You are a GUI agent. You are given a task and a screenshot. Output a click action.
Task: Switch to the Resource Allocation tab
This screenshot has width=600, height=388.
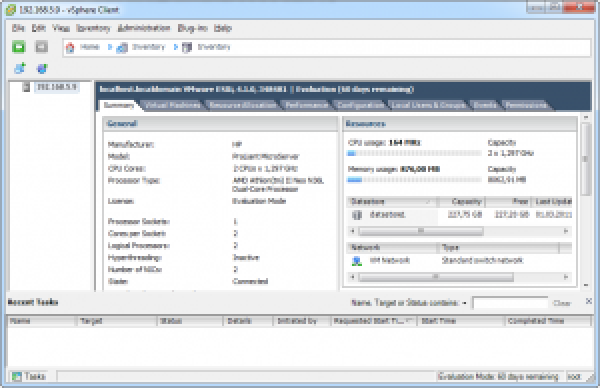[x=243, y=105]
